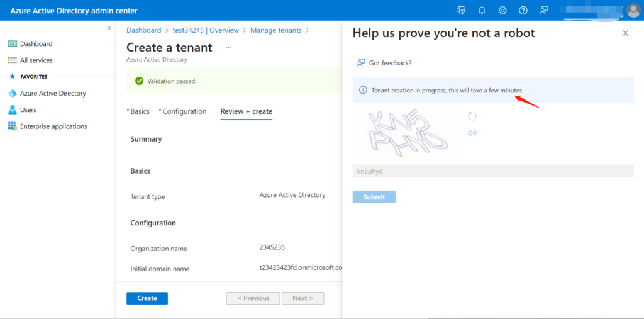Click the Tenant type value Azure Active Directory
The width and height of the screenshot is (644, 319).
click(x=292, y=195)
